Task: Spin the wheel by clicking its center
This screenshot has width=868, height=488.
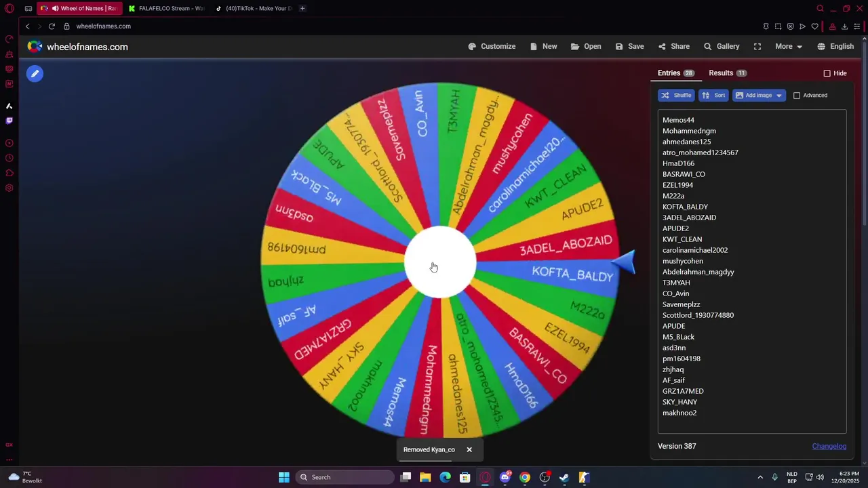Action: 440,262
